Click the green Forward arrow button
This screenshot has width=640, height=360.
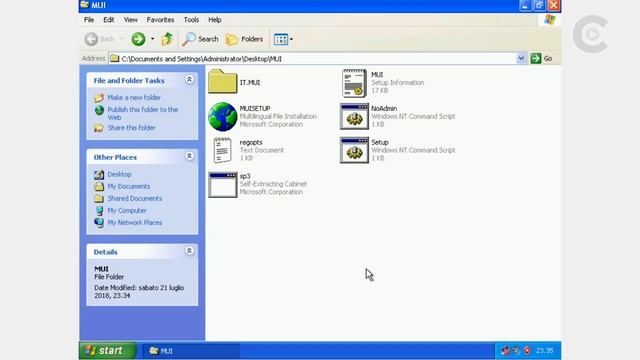click(x=138, y=39)
